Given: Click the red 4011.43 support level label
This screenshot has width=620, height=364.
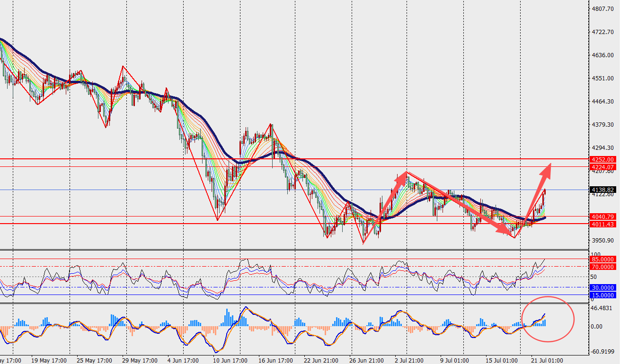Looking at the screenshot, I should (603, 224).
